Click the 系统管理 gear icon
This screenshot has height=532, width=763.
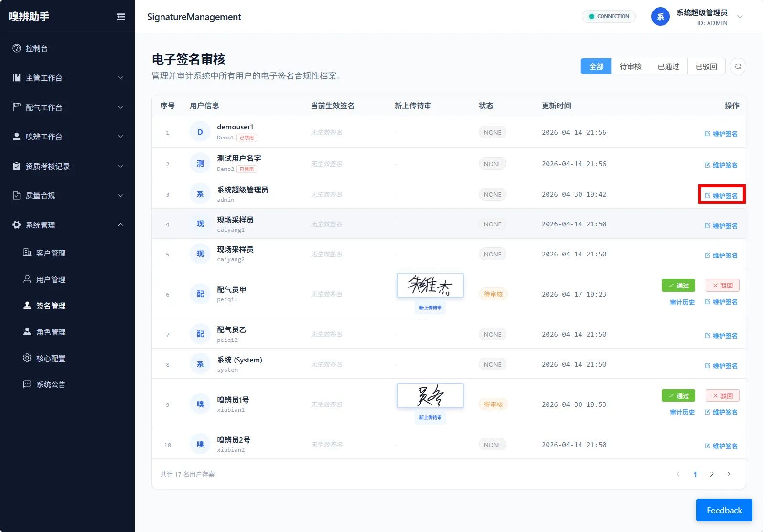tap(17, 225)
